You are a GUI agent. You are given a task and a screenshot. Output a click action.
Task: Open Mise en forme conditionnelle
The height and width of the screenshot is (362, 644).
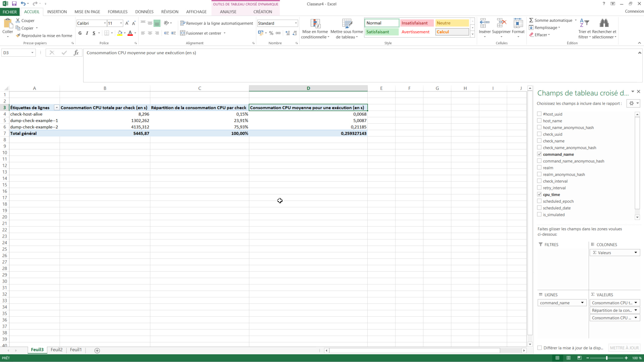pos(315,29)
